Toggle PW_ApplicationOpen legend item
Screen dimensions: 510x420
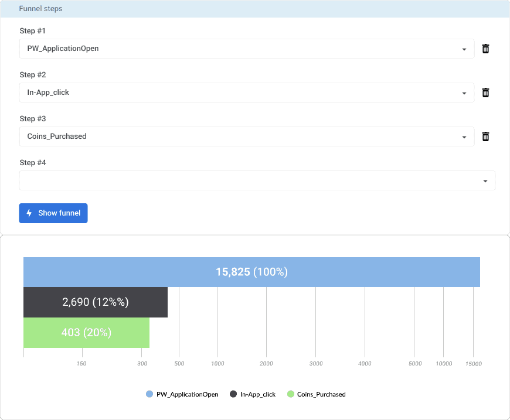point(187,394)
